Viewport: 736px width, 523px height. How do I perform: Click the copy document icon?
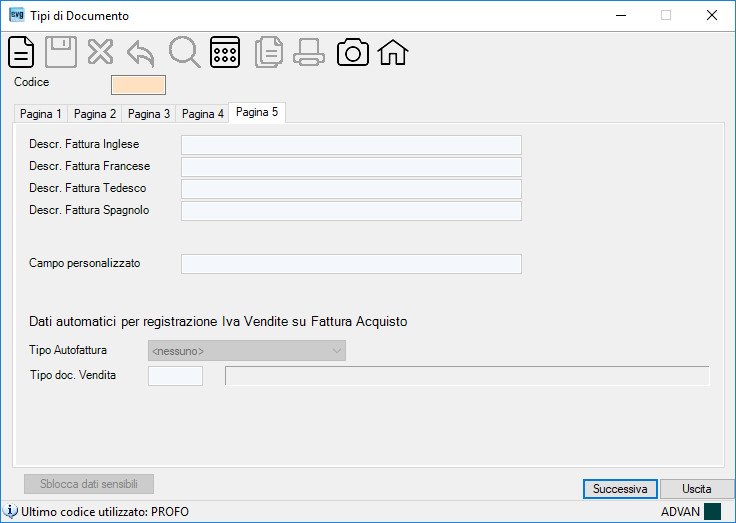click(x=269, y=52)
